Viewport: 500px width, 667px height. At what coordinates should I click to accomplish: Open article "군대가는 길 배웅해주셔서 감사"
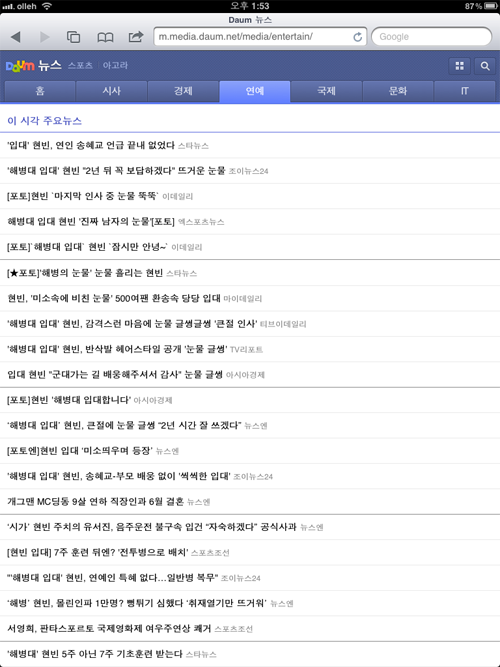tap(250, 374)
